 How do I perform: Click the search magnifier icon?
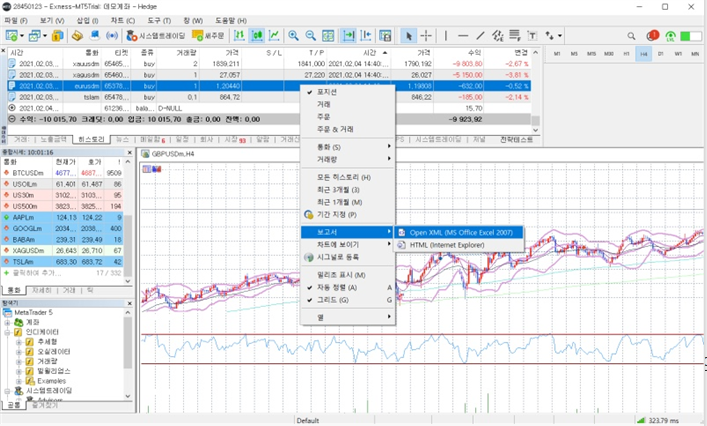click(x=631, y=36)
